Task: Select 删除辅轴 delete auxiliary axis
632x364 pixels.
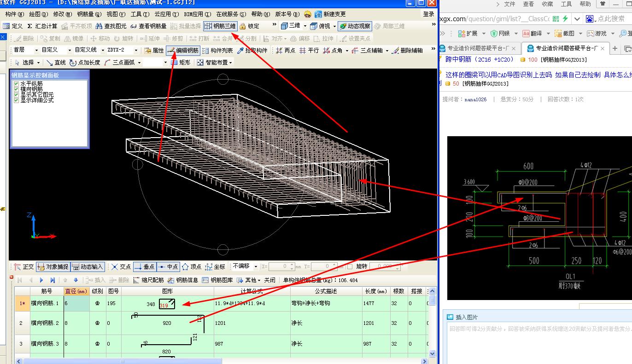Action: (407, 51)
